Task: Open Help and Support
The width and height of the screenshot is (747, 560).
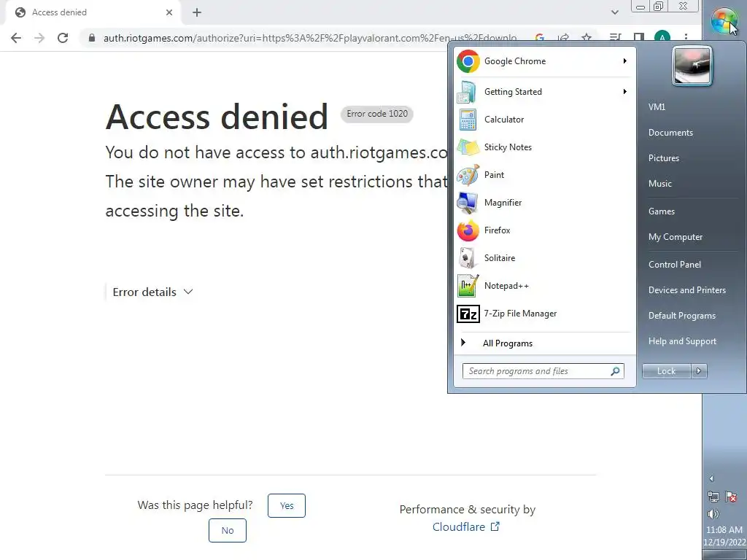Action: tap(682, 341)
